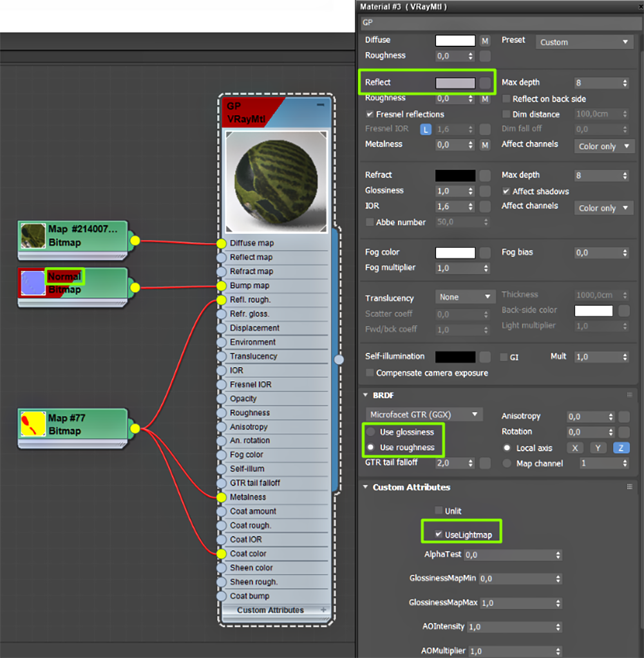The image size is (644, 658).
Task: Select the Use roughness radio button
Action: point(371,447)
